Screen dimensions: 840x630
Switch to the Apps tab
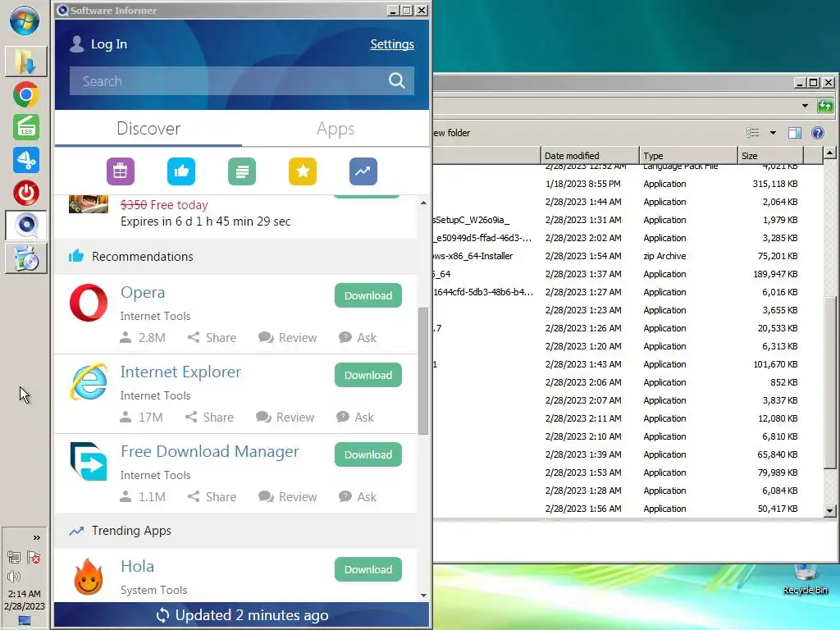336,129
